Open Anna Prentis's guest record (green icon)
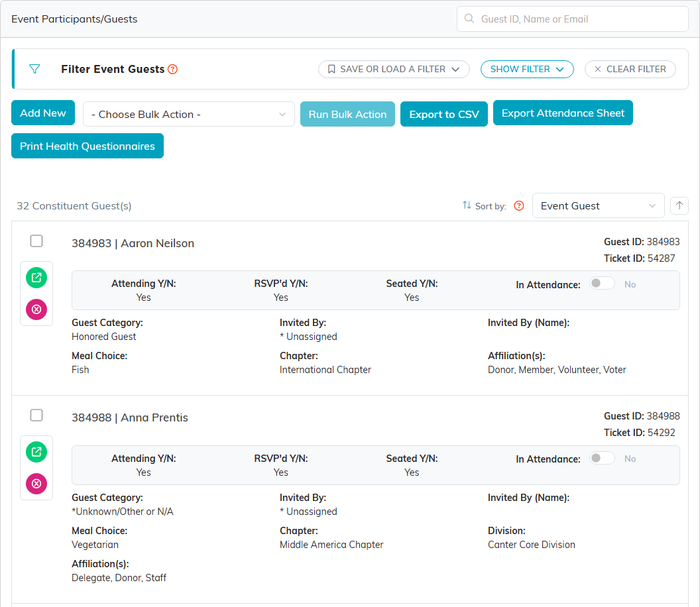 click(x=36, y=452)
